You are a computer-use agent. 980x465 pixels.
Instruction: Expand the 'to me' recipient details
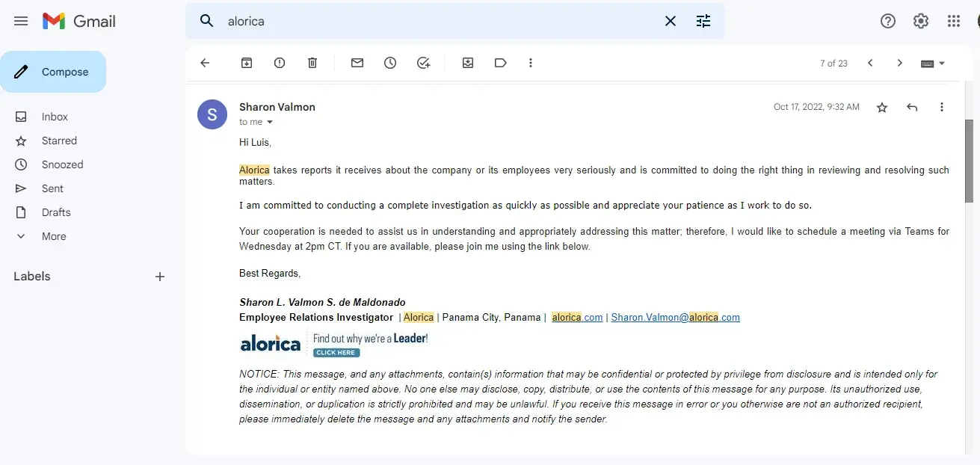pyautogui.click(x=270, y=123)
